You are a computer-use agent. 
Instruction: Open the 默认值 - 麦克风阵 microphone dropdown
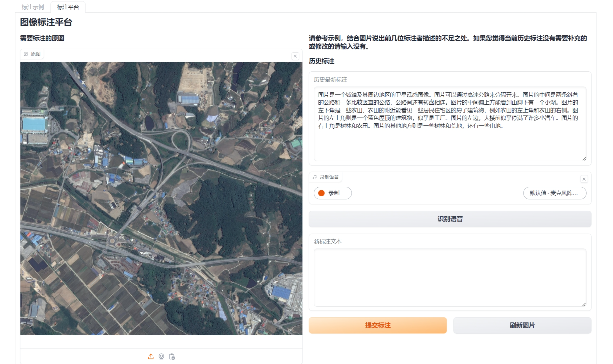pos(554,193)
